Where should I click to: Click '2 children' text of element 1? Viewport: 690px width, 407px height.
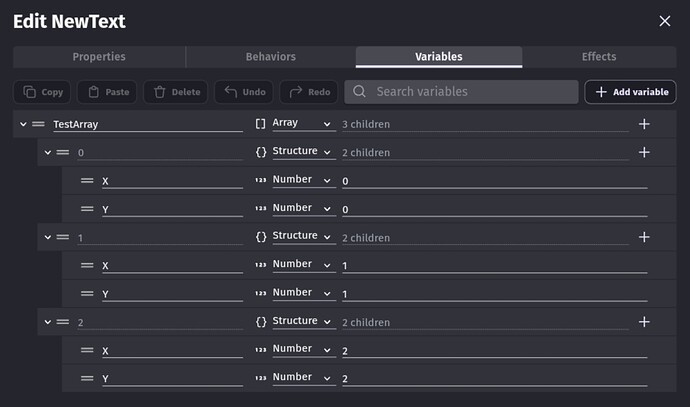click(366, 238)
